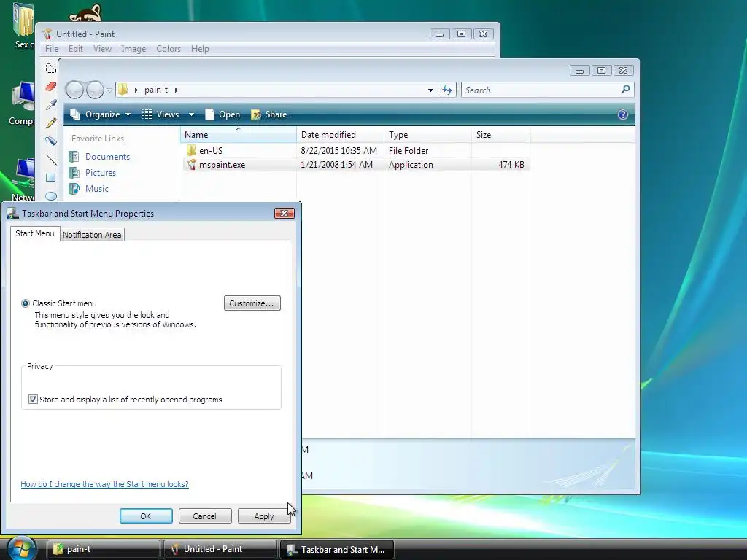Open the Edit menu in Paint
This screenshot has height=560, width=747.
pos(76,49)
